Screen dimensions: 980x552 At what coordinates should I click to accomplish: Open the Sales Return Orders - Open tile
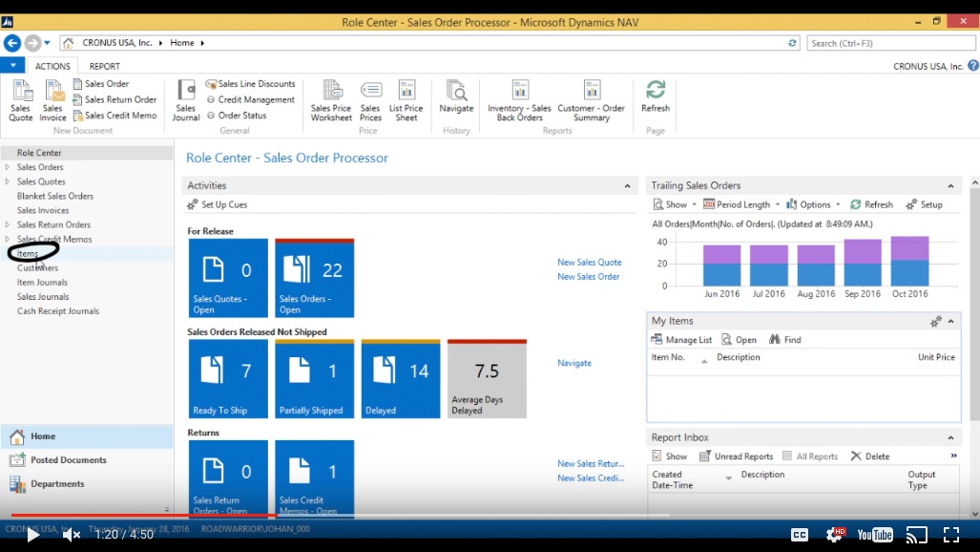click(228, 478)
